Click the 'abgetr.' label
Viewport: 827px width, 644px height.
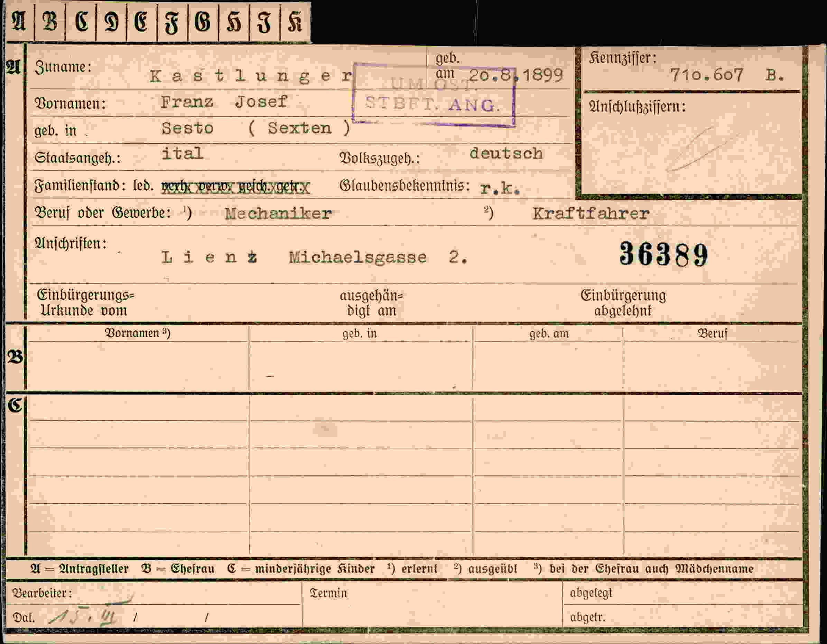coord(588,617)
